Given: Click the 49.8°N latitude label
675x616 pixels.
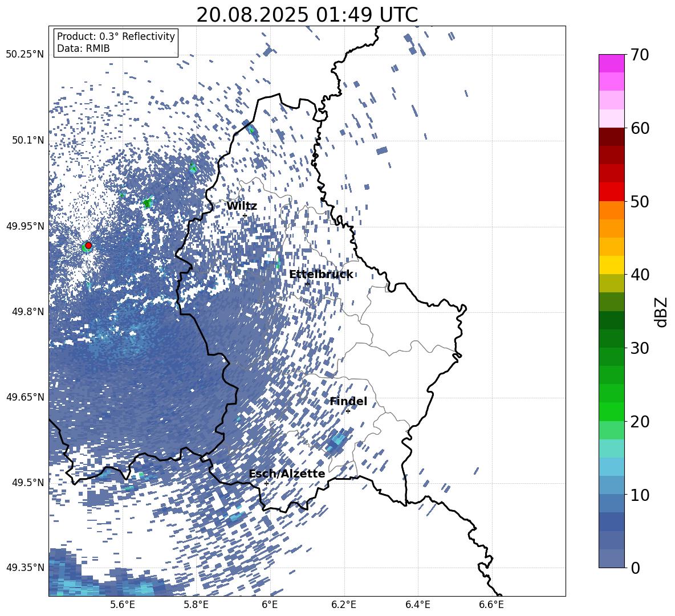Looking at the screenshot, I should pos(27,312).
